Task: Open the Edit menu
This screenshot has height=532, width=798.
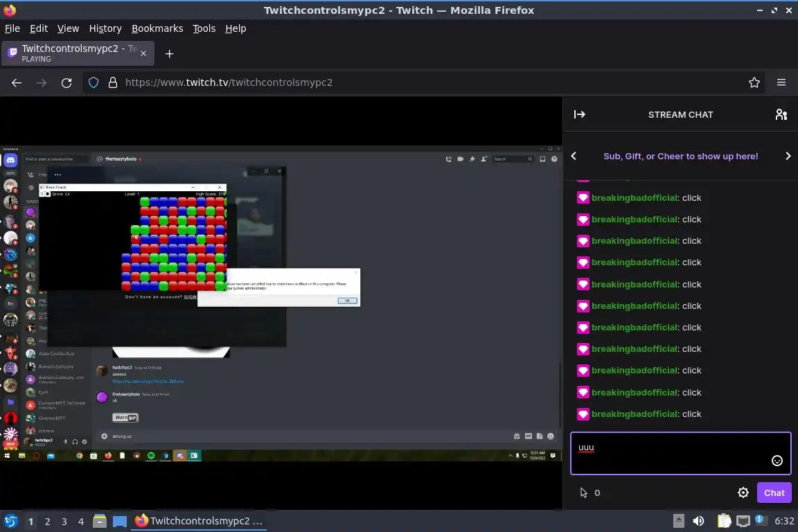Action: 39,28
